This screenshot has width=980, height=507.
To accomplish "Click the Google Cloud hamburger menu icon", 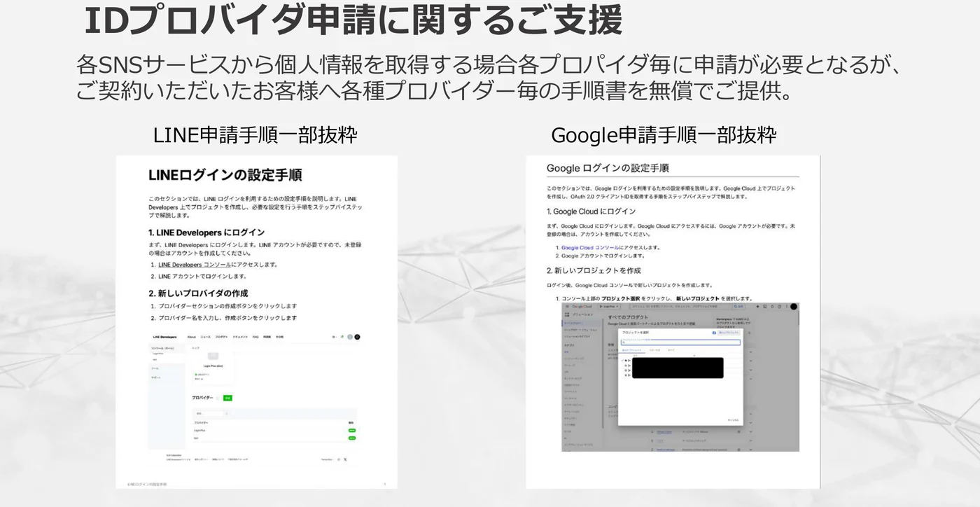I will tap(566, 307).
